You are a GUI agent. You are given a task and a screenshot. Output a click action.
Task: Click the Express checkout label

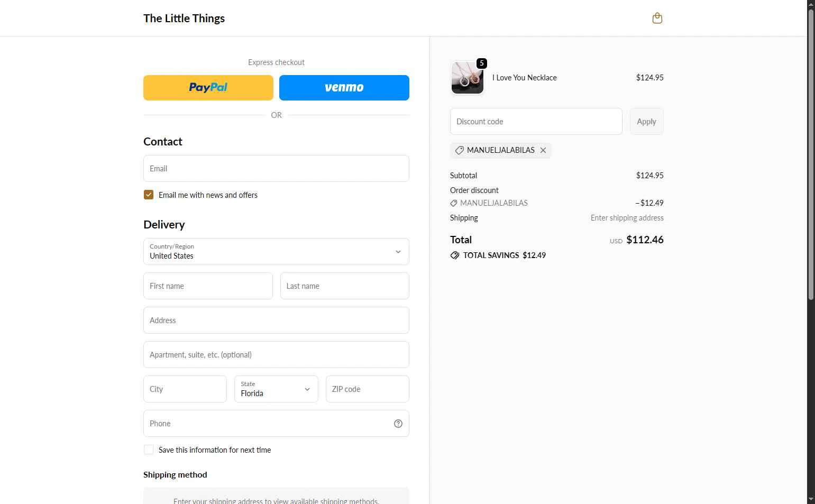click(276, 62)
